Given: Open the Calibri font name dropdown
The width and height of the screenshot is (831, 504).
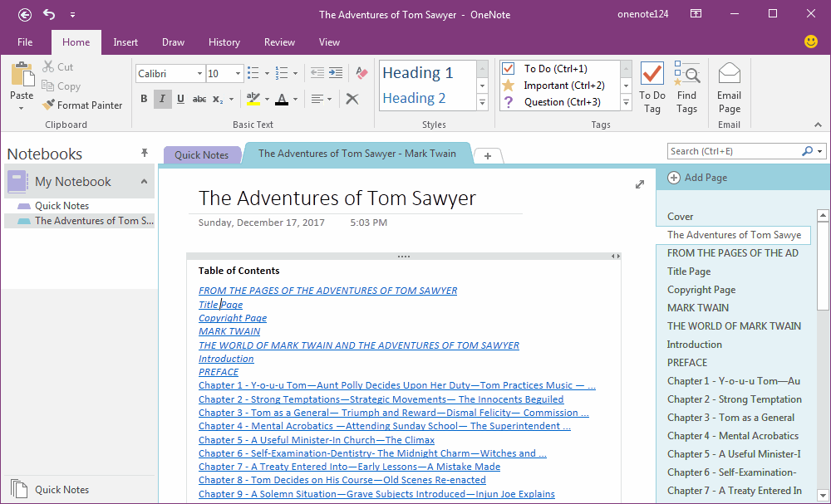Looking at the screenshot, I should pos(199,74).
